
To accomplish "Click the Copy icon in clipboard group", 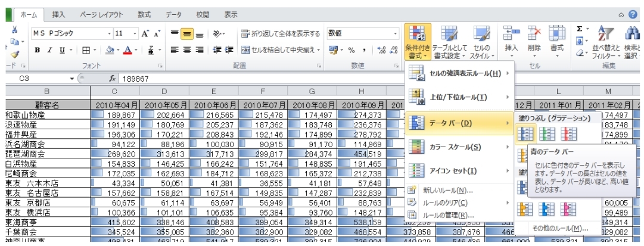I will (14, 42).
